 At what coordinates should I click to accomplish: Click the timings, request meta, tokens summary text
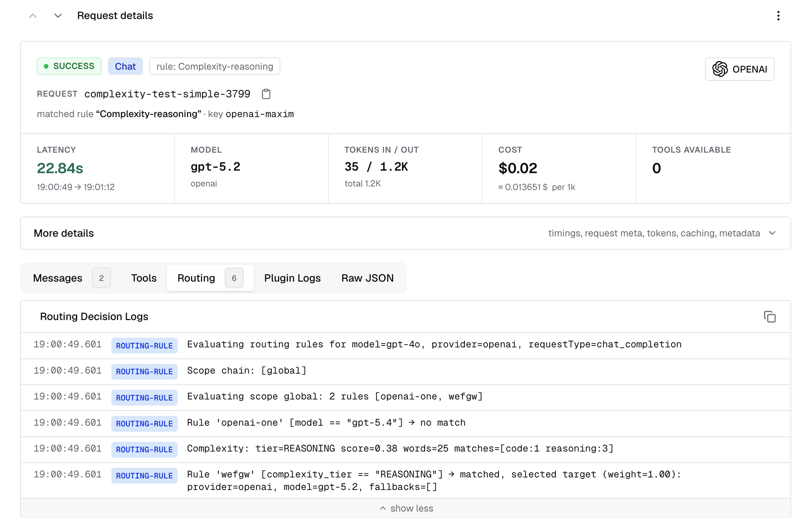654,233
